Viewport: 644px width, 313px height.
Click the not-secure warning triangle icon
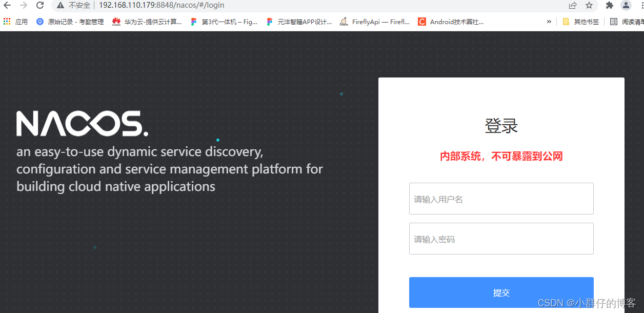61,5
